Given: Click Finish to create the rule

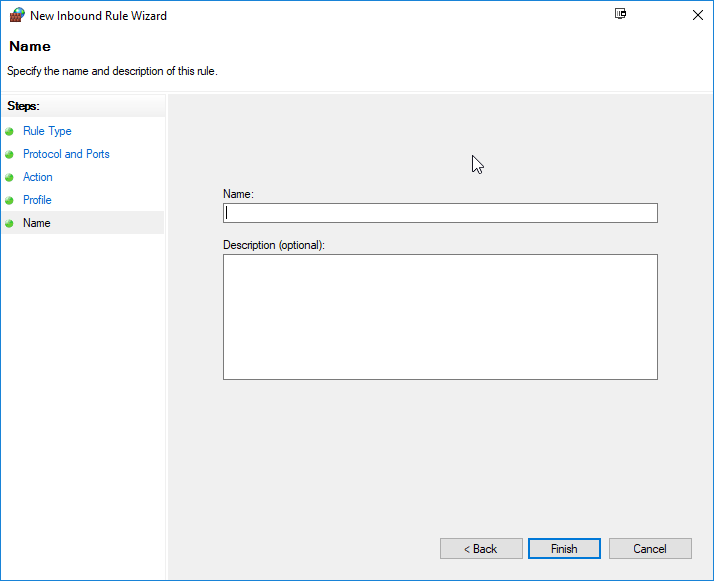Looking at the screenshot, I should [564, 549].
